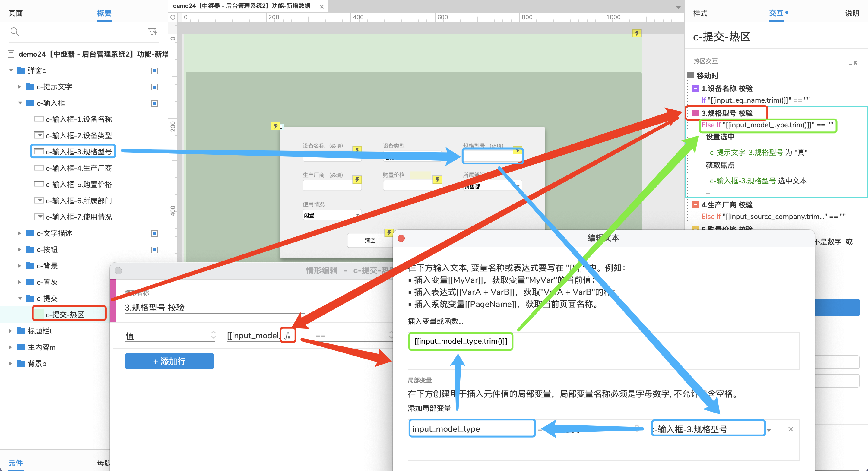Collapse the 3.规格型号 校验 case

point(695,113)
